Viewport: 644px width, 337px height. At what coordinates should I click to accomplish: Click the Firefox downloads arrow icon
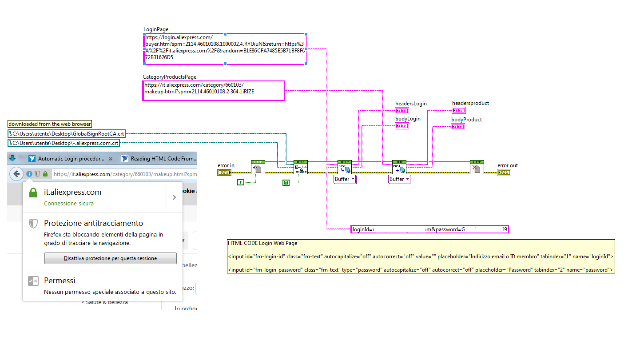[x=12, y=158]
